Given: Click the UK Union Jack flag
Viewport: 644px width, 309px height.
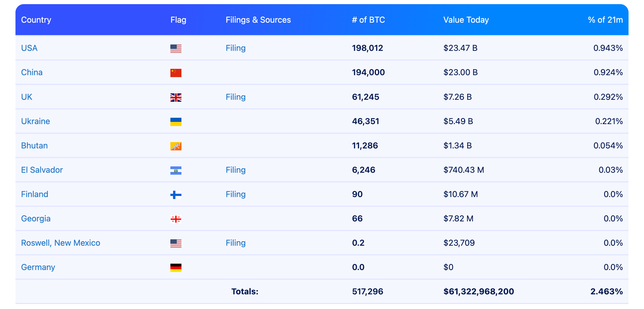Looking at the screenshot, I should click(x=176, y=97).
